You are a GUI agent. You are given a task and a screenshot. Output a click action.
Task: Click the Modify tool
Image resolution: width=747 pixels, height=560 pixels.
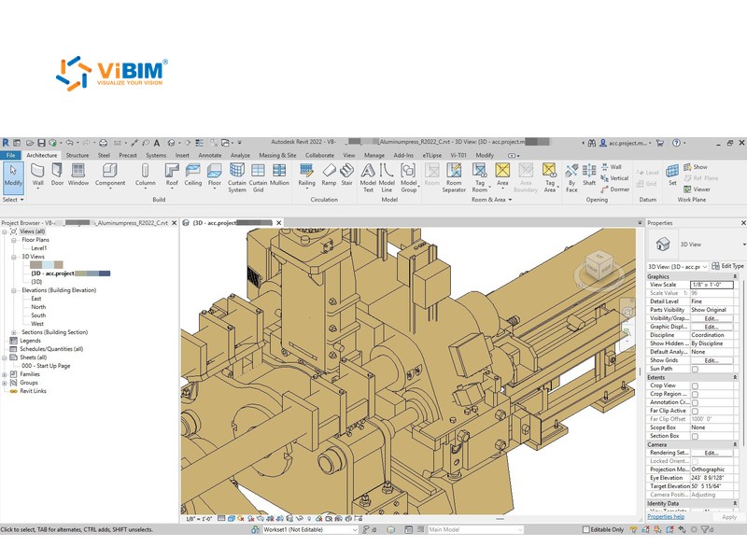pos(13,177)
